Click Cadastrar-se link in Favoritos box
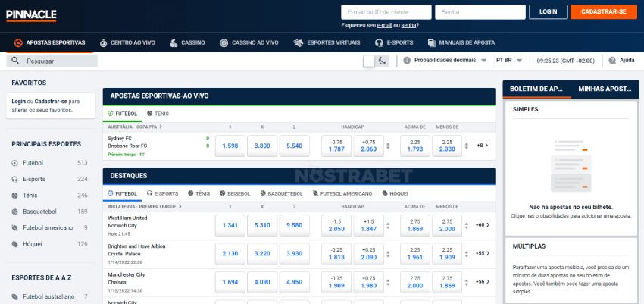The height and width of the screenshot is (304, 644). tap(51, 101)
